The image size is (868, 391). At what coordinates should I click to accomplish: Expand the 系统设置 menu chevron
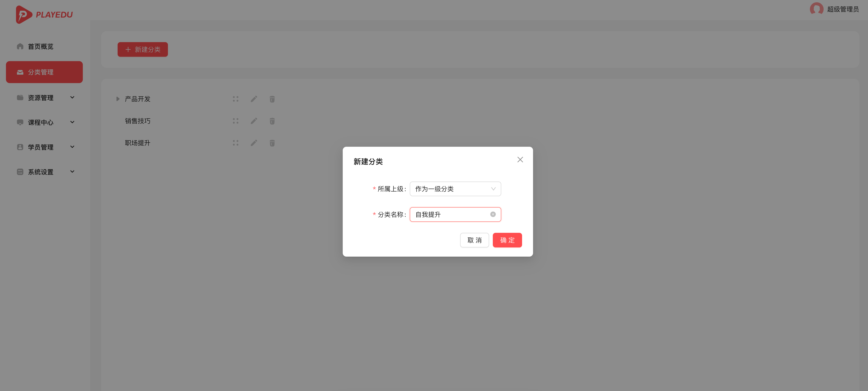(72, 171)
